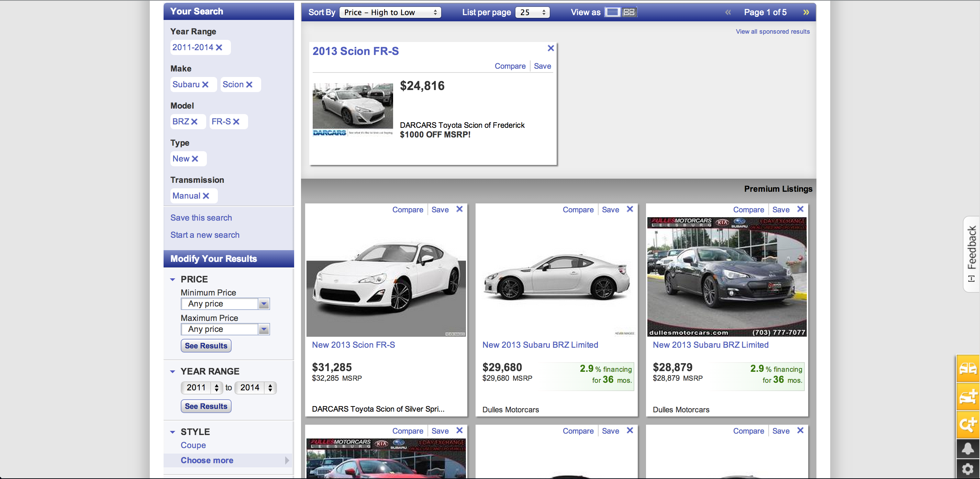
Task: Click the orange car-plus sidebar icon
Action: click(x=968, y=397)
